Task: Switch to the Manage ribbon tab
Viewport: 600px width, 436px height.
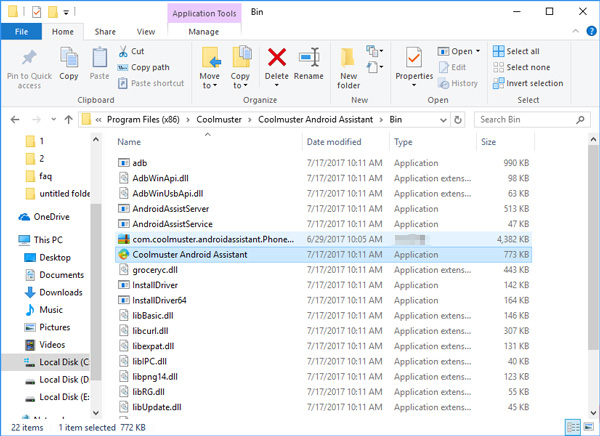Action: (204, 32)
